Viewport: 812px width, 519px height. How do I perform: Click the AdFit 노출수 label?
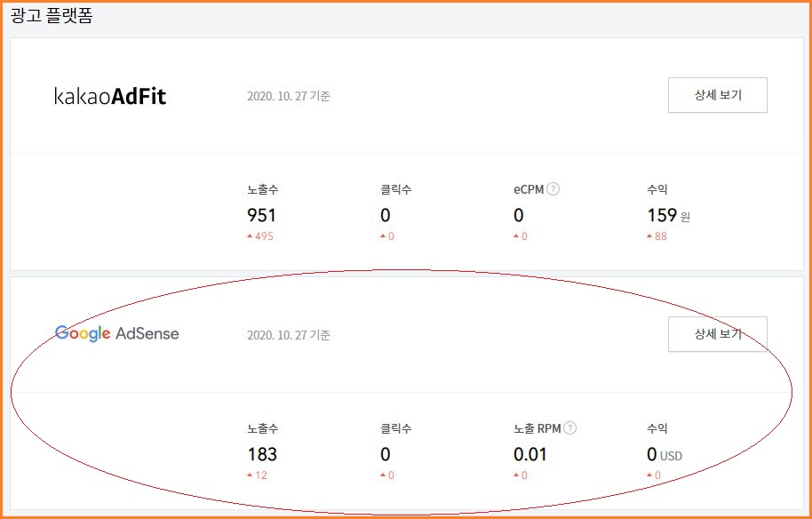tap(263, 189)
